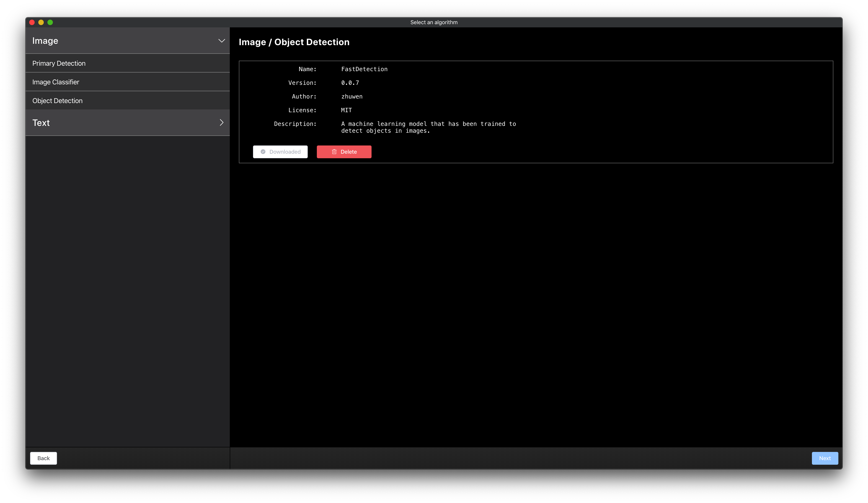Screen dimensions: 868x503
Task: Click the green fullscreen window button
Action: tap(50, 22)
